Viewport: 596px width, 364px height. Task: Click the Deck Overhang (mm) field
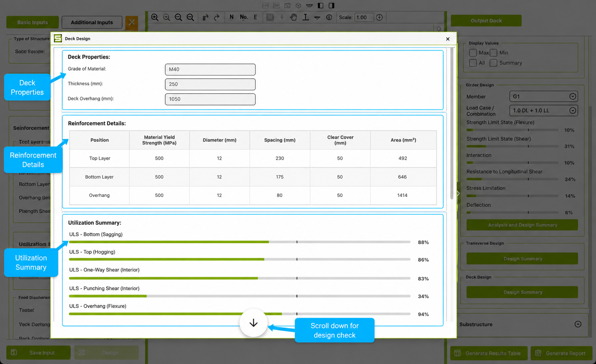click(210, 99)
